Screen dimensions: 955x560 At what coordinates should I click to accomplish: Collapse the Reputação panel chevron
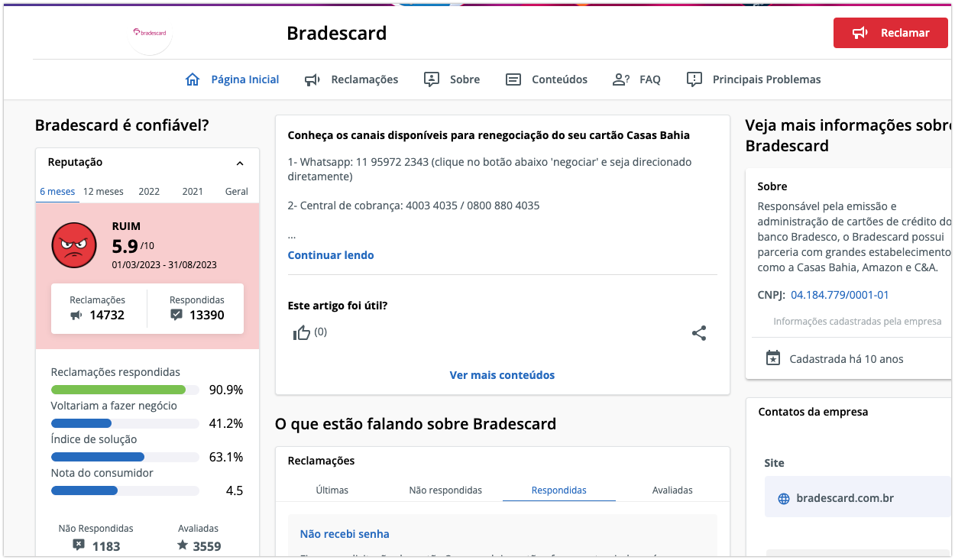click(x=240, y=163)
